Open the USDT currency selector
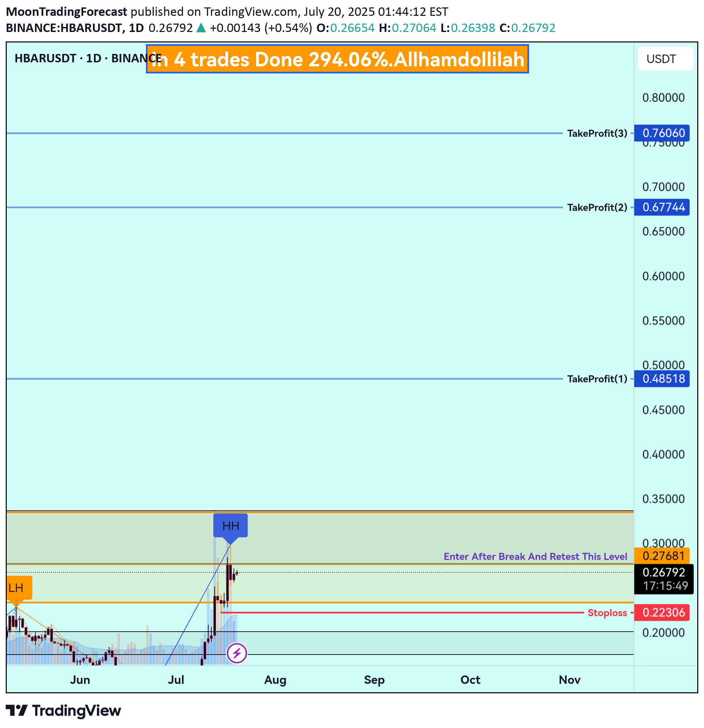 coord(665,59)
